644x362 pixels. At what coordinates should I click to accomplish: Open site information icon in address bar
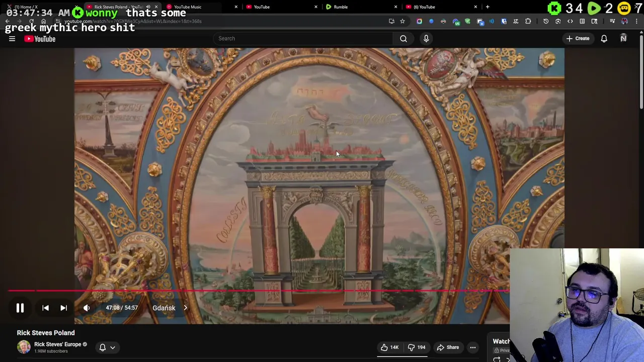(x=58, y=21)
